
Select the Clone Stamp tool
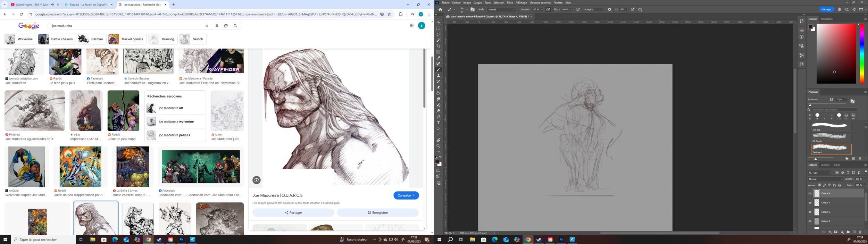pos(439,76)
